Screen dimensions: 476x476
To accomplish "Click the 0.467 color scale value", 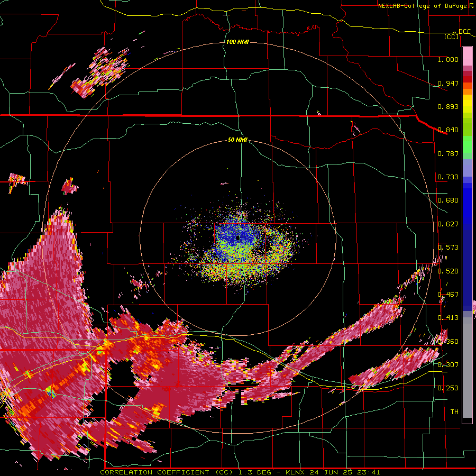I will [448, 295].
